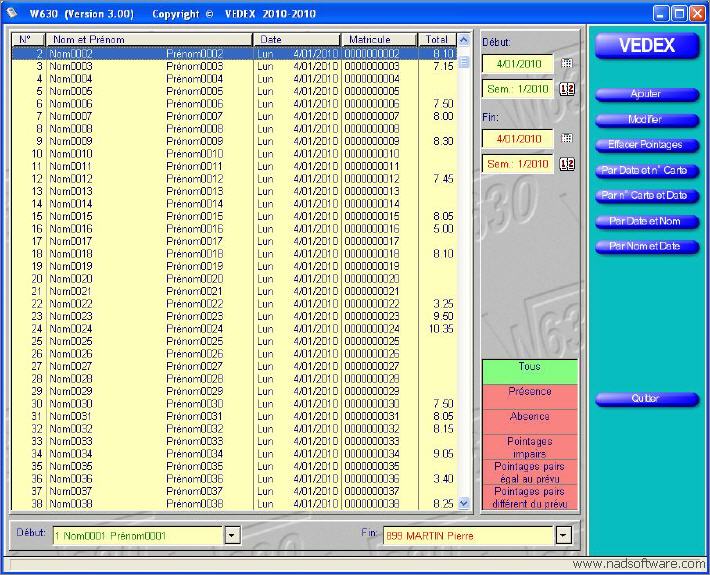Click the www.nadsoftware.com text
710x575 pixels.
coord(638,564)
